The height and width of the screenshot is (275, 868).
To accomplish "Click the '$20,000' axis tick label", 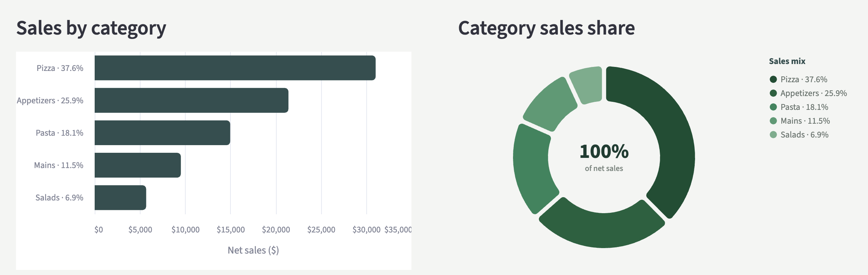I will pyautogui.click(x=276, y=230).
